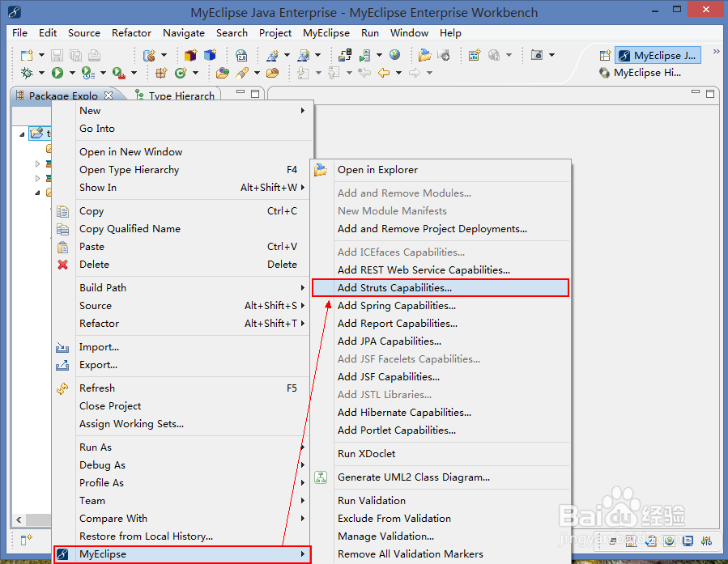728x564 pixels.
Task: Click the New Java Class icon
Action: coord(180,73)
